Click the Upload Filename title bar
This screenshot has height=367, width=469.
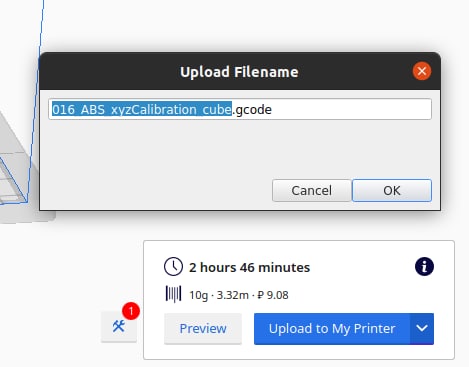(x=240, y=71)
